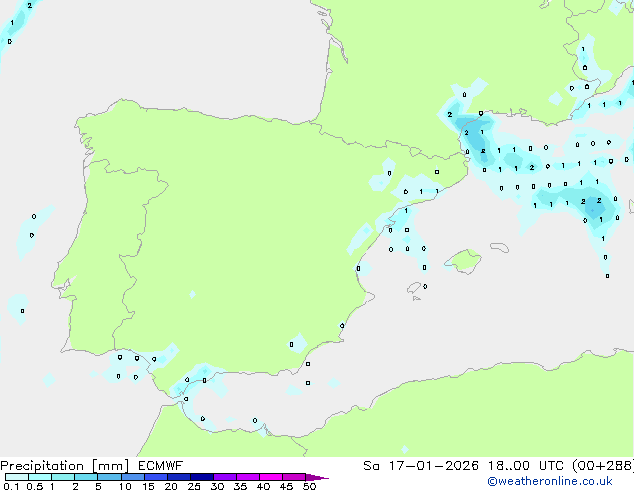Select the 35–40 mm legend swatch
Viewport: 634px width, 490px height.
pyautogui.click(x=248, y=477)
